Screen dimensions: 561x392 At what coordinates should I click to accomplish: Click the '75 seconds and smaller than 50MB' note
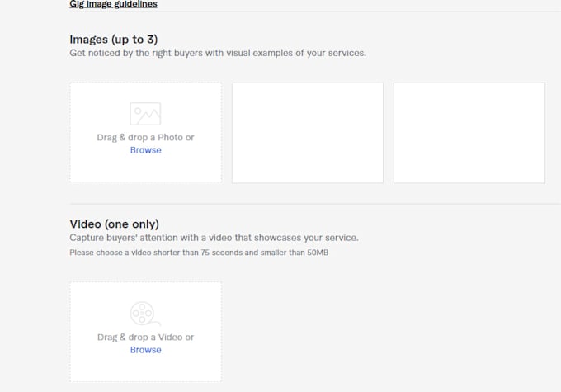coord(199,253)
